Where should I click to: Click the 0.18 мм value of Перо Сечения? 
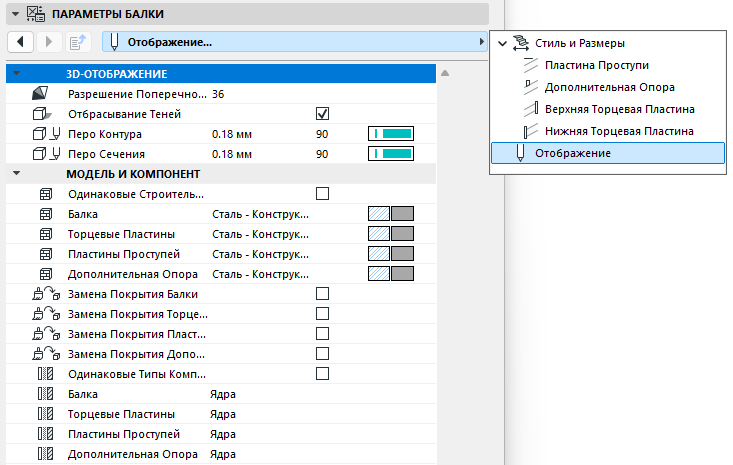232,154
